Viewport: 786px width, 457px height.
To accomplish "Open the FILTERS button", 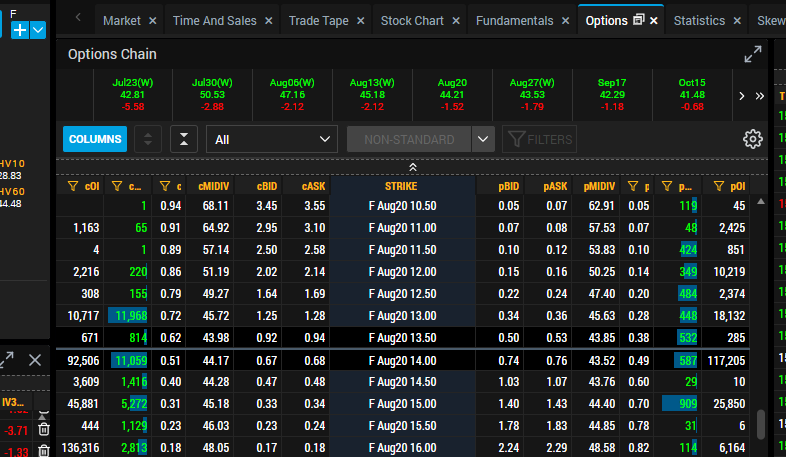I will (539, 139).
